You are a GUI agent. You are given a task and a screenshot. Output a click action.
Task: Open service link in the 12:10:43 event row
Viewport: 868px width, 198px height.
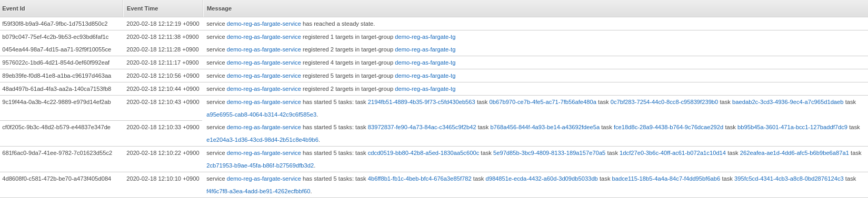[264, 102]
